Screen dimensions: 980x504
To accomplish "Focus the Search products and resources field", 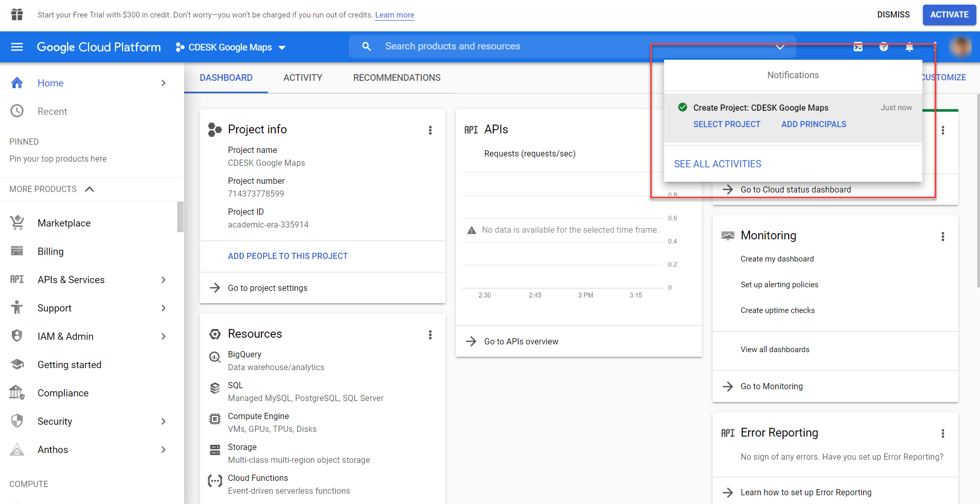I will 573,46.
